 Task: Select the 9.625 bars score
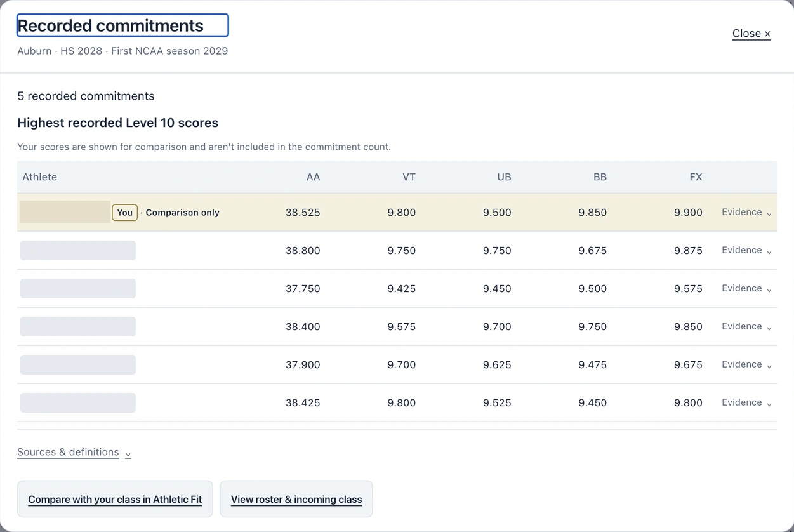[x=497, y=365]
